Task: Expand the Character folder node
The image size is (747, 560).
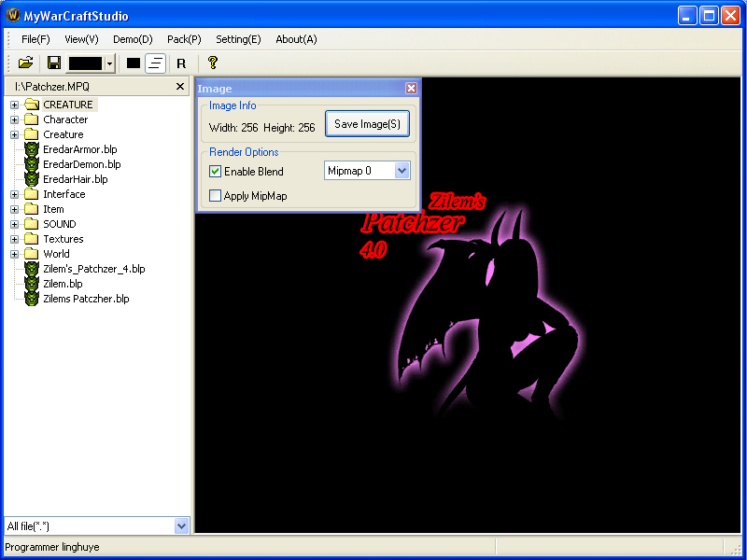Action: click(x=14, y=119)
